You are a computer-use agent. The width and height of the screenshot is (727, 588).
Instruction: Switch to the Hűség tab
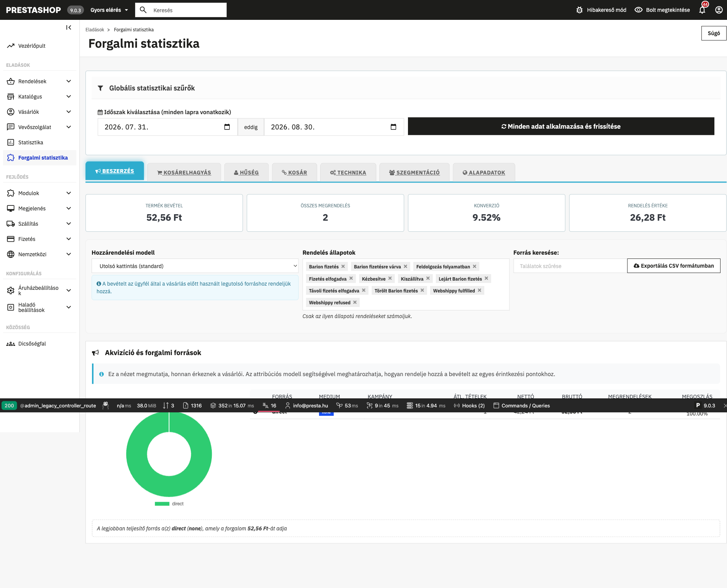(246, 172)
